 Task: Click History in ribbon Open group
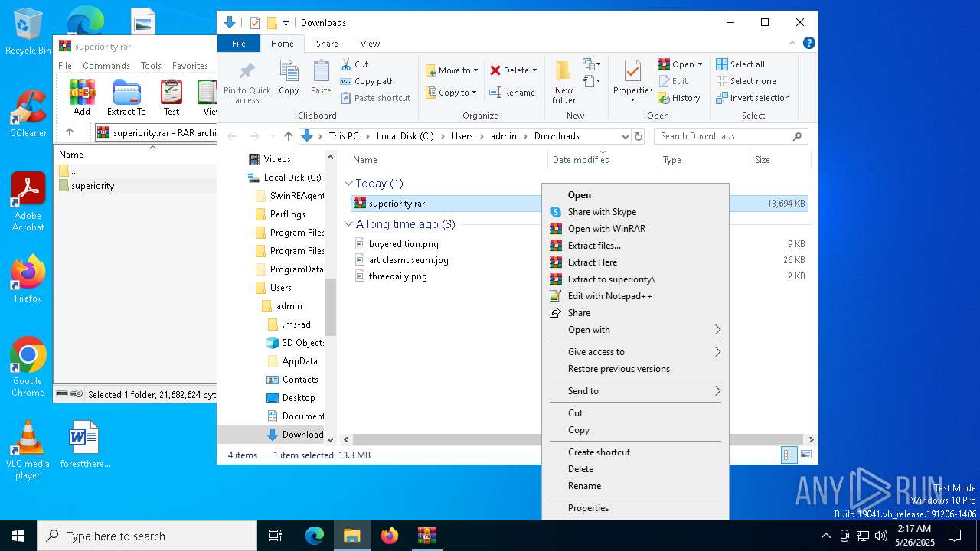click(678, 98)
